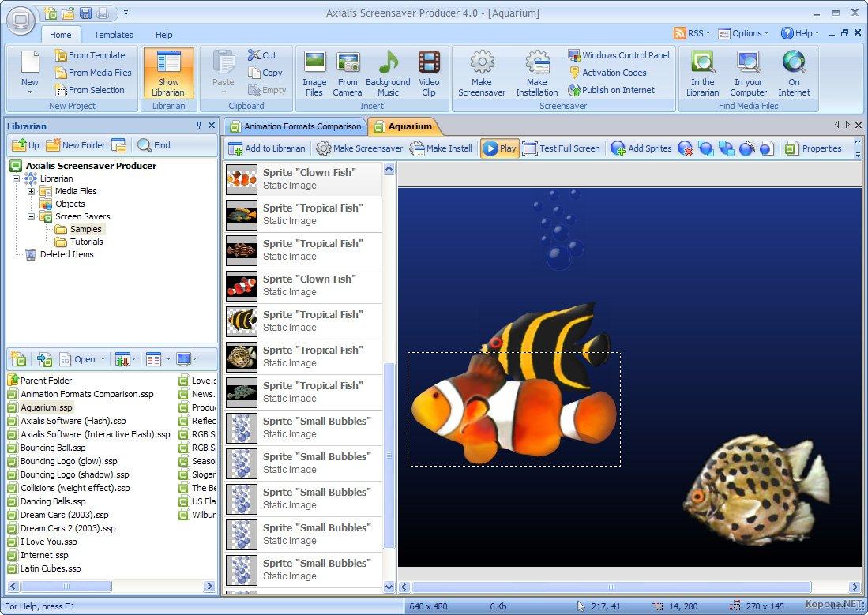This screenshot has height=615, width=868.
Task: Create project From Selection
Action: click(x=90, y=90)
